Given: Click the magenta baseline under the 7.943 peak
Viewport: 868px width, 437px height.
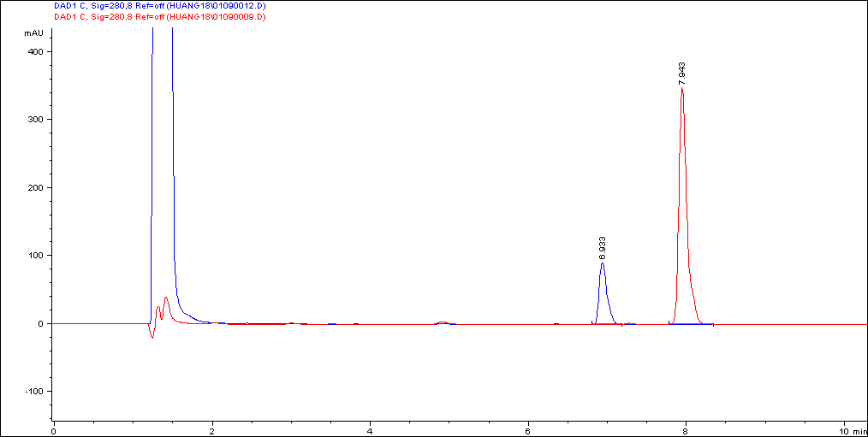Looking at the screenshot, I should (x=692, y=325).
